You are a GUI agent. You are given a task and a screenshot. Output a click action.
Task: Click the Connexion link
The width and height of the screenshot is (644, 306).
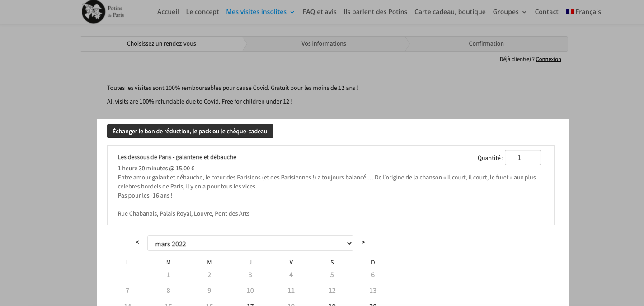pyautogui.click(x=549, y=59)
